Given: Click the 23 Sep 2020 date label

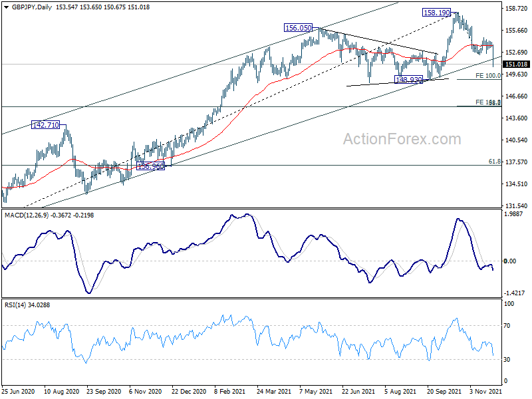Looking at the screenshot, I should (x=104, y=391).
